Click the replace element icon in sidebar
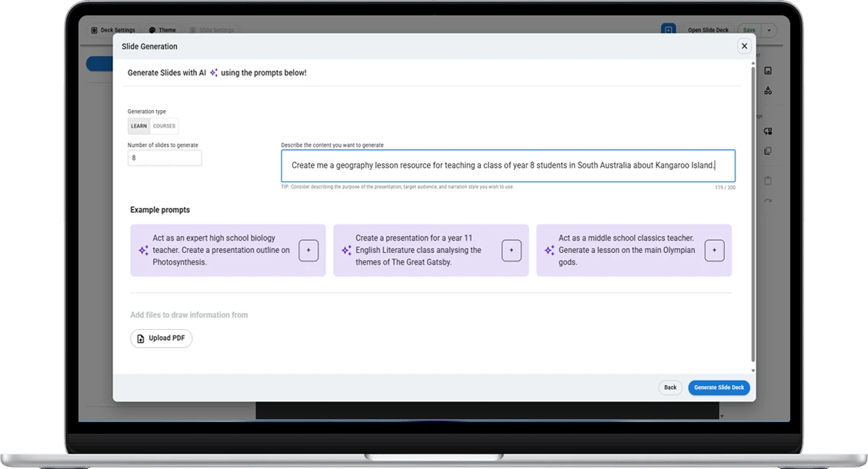The height and width of the screenshot is (469, 868). click(768, 131)
